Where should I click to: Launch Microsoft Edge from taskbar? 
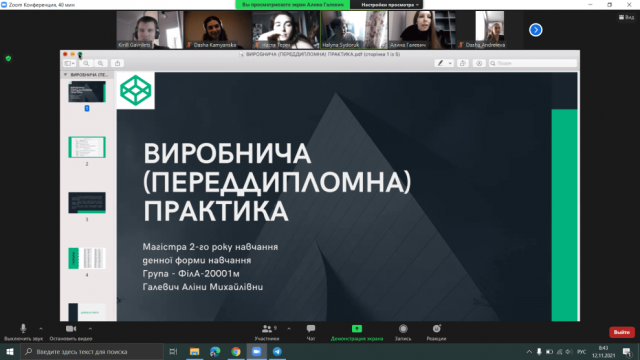215,351
